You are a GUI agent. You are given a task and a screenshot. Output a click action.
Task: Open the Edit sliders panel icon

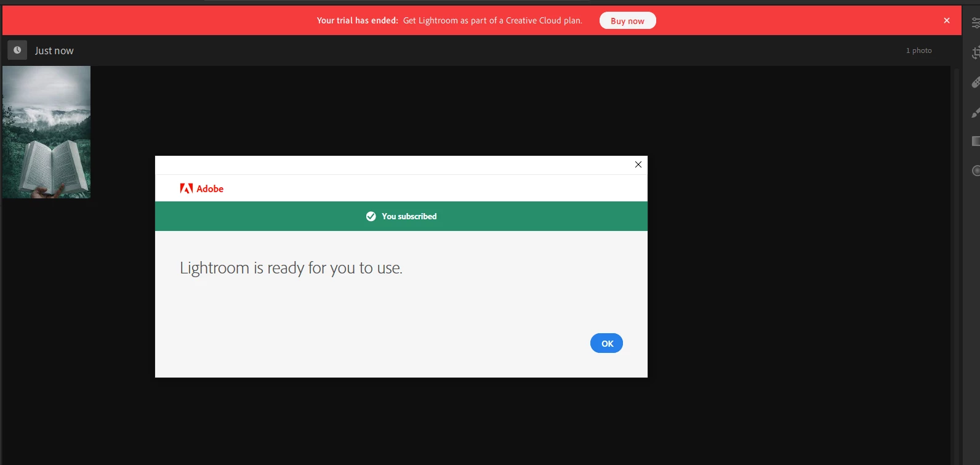(975, 23)
